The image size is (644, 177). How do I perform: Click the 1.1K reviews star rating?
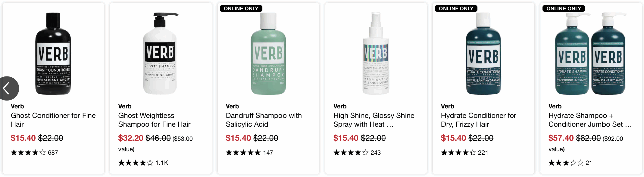click(136, 163)
